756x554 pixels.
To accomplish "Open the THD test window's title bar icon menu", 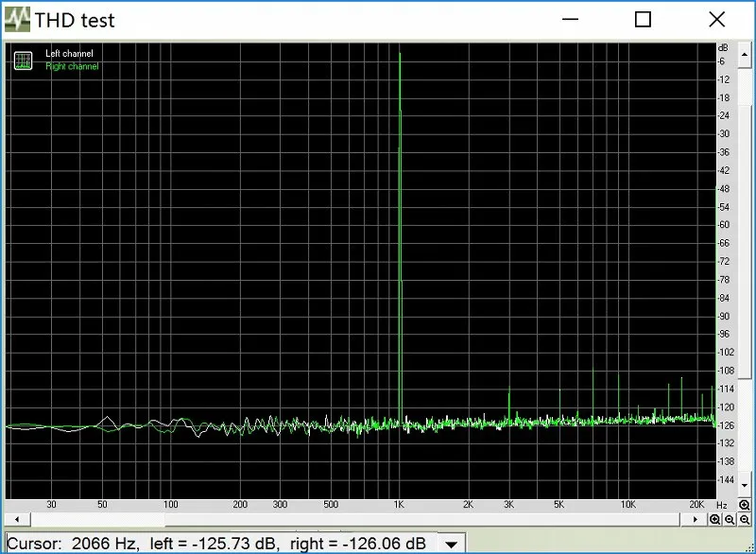I will 17,20.
